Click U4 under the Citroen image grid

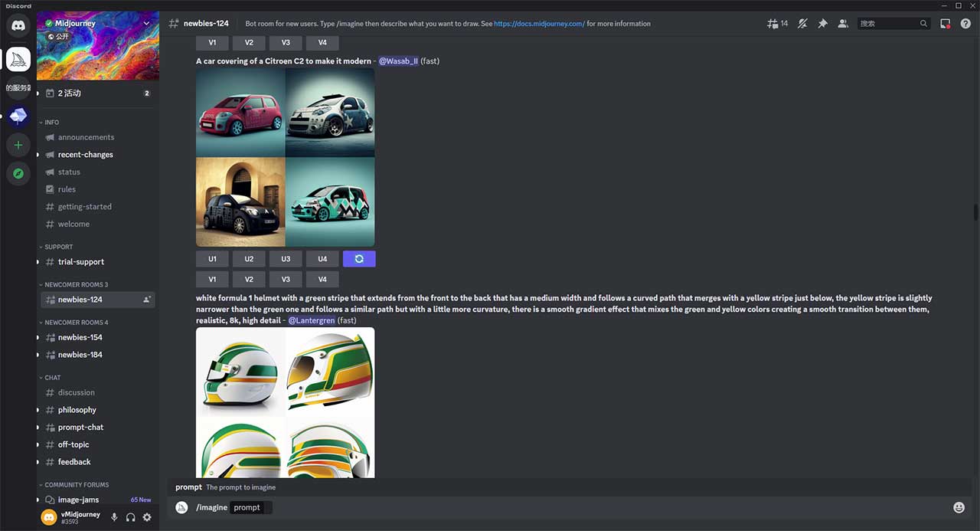pyautogui.click(x=322, y=259)
